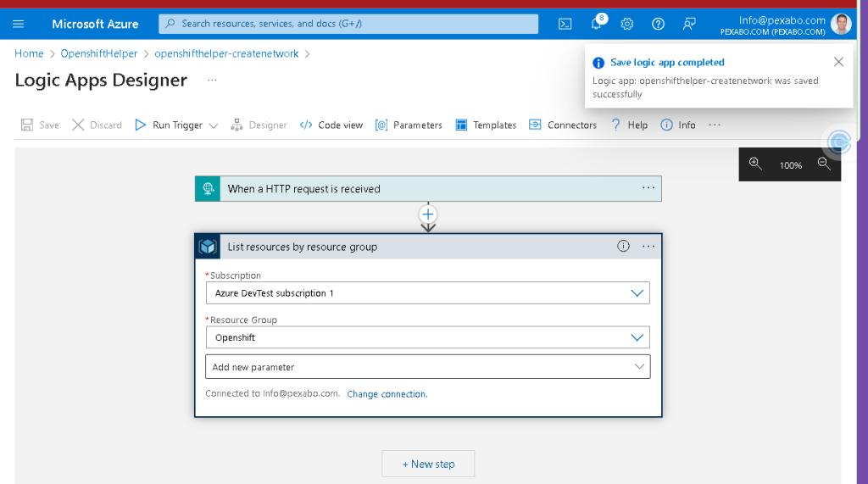Open ellipsis menu of List resources action
Viewport: 868px width, 484px height.
click(648, 246)
